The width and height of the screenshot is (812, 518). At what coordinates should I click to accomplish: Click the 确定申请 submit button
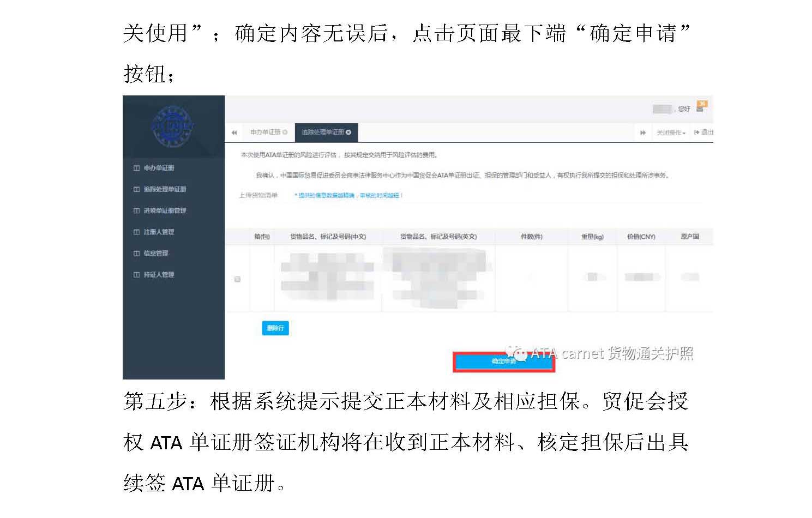[x=503, y=362]
